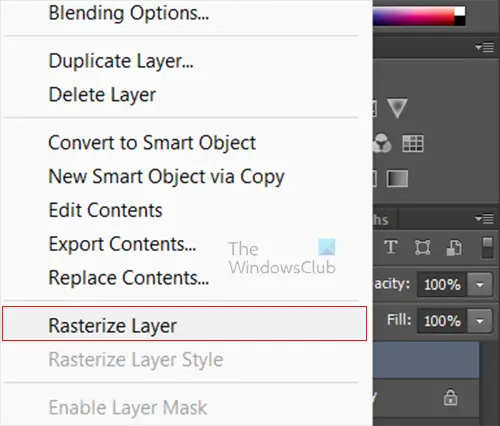Screen dimensions: 500x426
Task: Filter layers by smart object icon
Action: point(454,248)
